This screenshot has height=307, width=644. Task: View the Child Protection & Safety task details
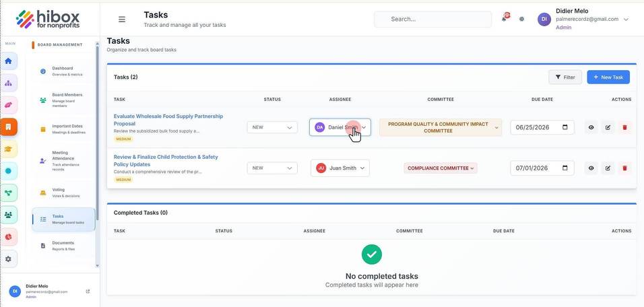point(591,168)
